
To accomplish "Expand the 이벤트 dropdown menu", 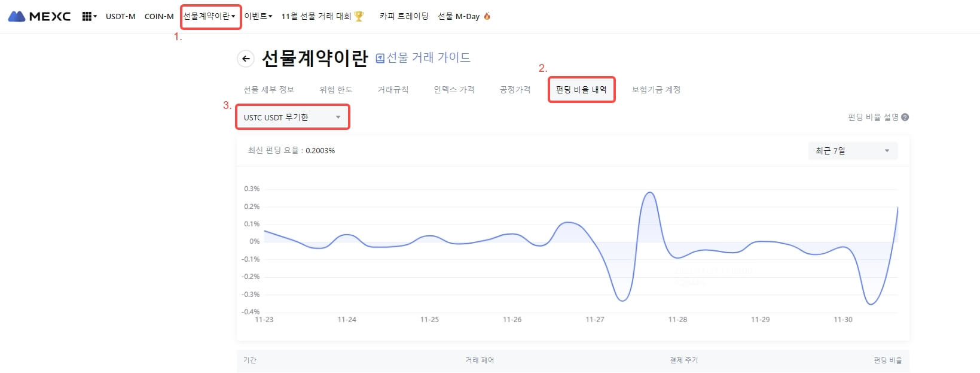I will click(258, 16).
